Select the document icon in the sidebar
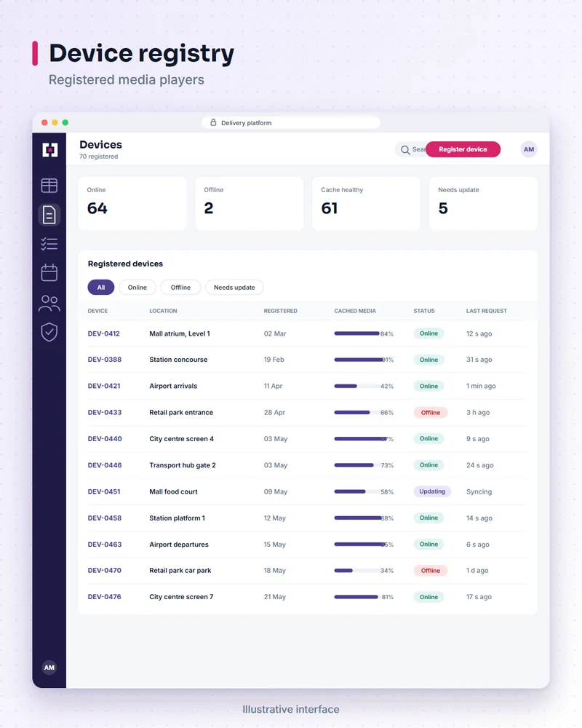 coord(49,215)
